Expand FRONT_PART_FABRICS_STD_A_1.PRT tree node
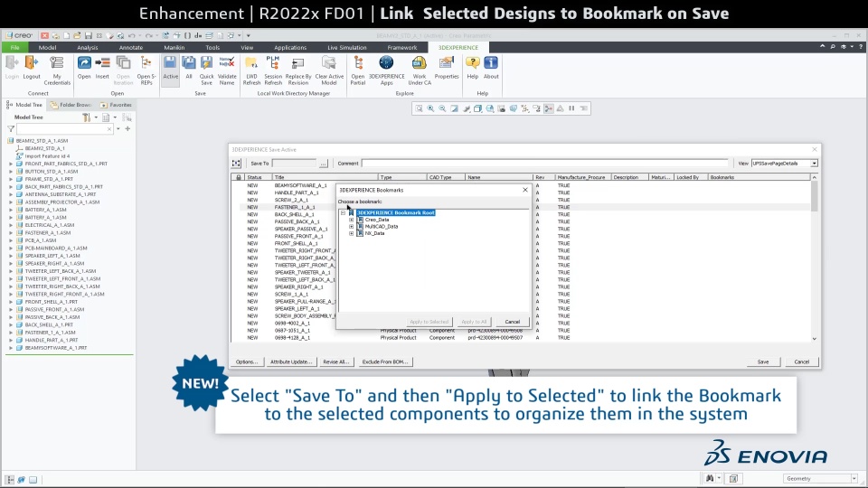This screenshot has height=488, width=868. [x=11, y=164]
